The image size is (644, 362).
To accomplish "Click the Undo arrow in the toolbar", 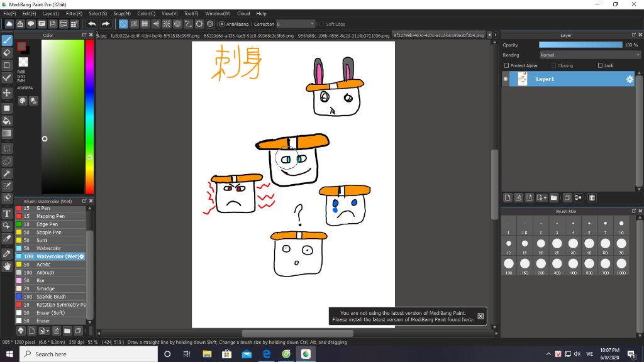I will (92, 24).
